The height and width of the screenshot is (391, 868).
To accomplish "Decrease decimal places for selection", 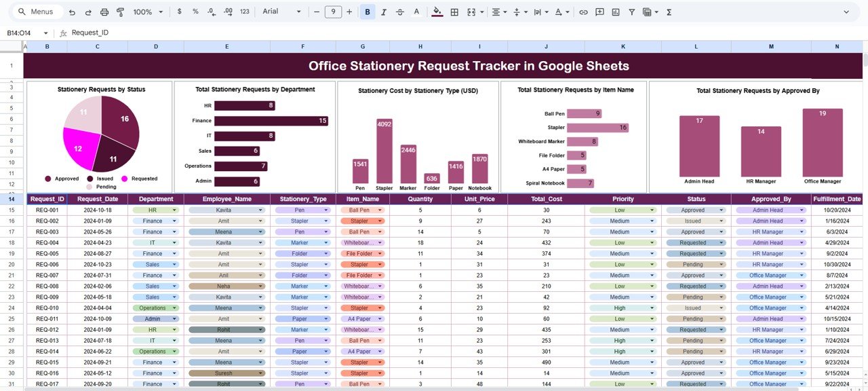I will [210, 12].
